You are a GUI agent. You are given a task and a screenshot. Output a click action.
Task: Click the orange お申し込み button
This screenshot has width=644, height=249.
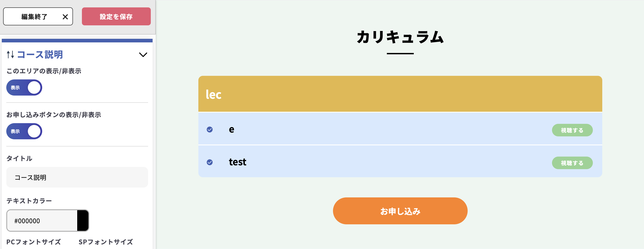point(400,211)
